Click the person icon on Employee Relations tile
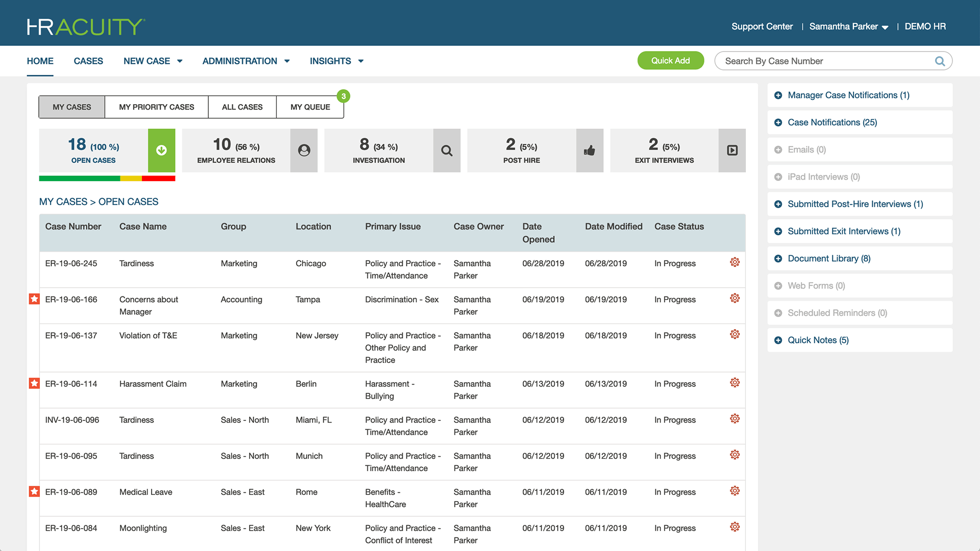 pos(304,151)
